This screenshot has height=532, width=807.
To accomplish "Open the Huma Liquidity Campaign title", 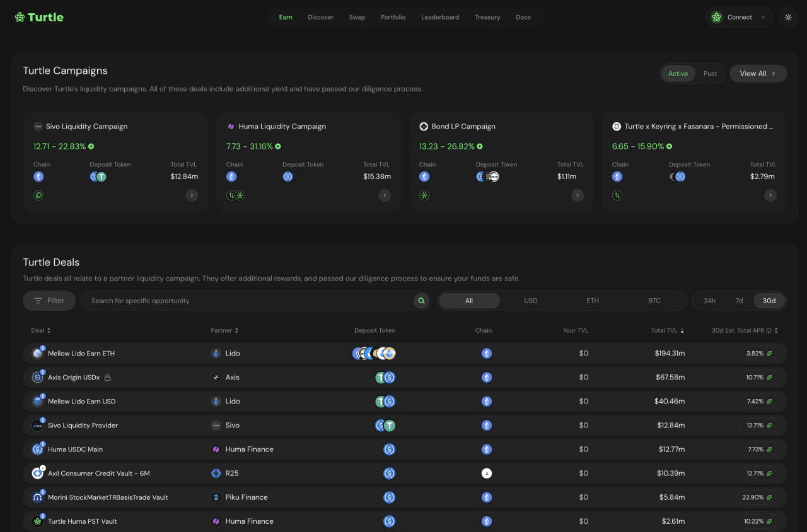I will 282,127.
